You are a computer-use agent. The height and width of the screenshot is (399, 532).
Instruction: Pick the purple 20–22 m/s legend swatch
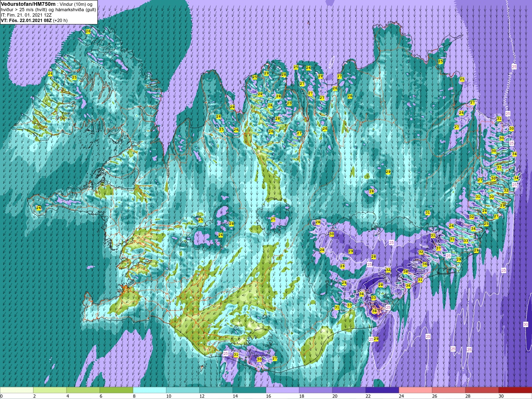pyautogui.click(x=349, y=390)
